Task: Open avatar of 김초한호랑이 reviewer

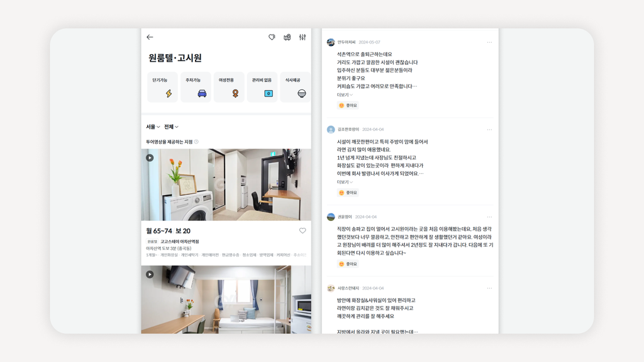Action: (331, 130)
